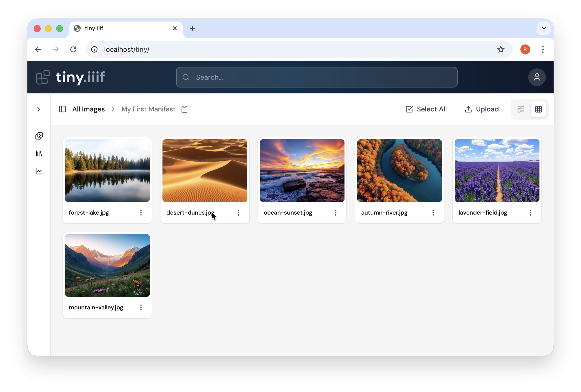Switch to grid view layout
581x392 pixels.
tap(538, 109)
